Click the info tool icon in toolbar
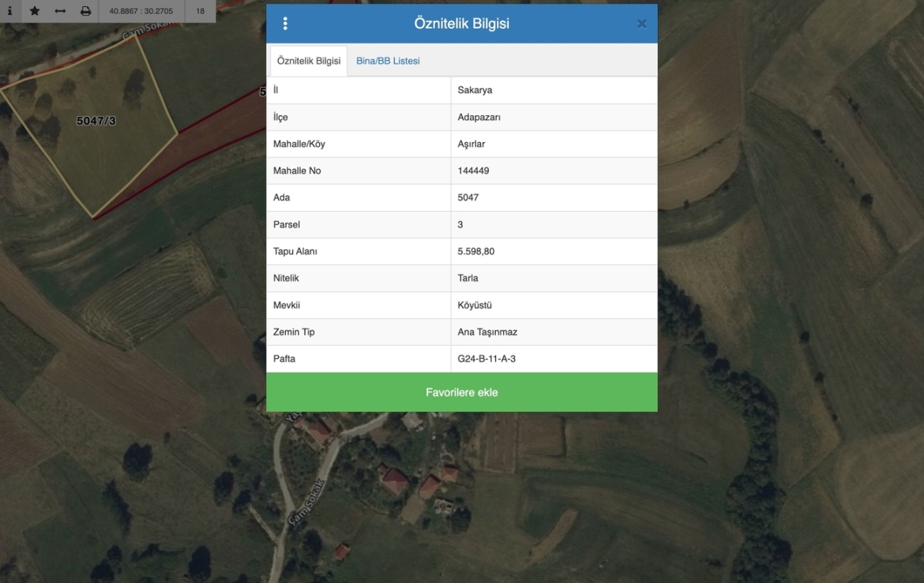Image resolution: width=924 pixels, height=583 pixels. coord(9,11)
